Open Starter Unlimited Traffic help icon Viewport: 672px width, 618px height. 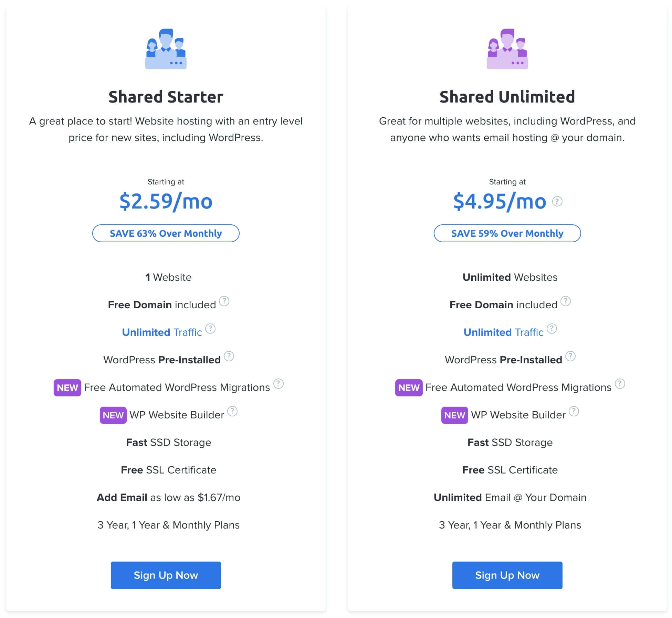click(x=210, y=329)
